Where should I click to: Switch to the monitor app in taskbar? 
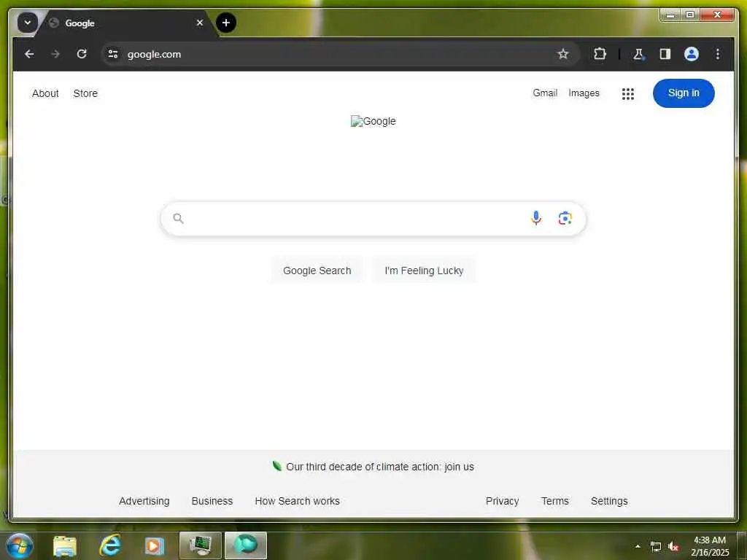click(201, 545)
